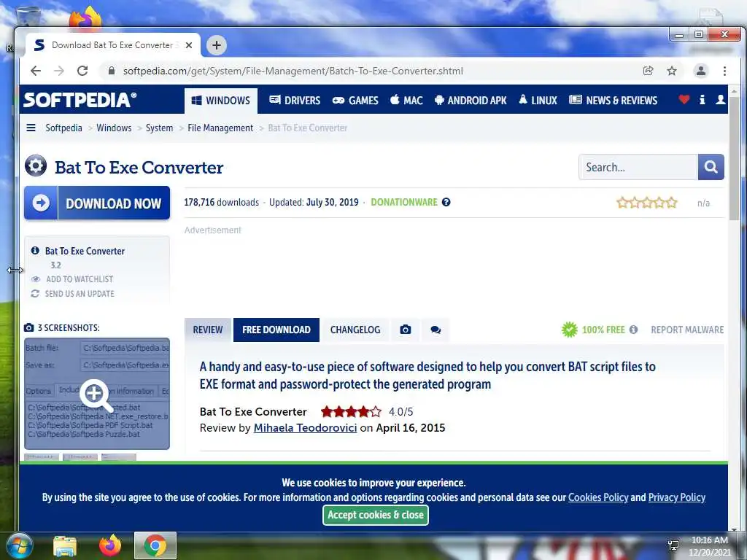
Task: Click the browser vertical scrollbar thumb
Action: 734,157
